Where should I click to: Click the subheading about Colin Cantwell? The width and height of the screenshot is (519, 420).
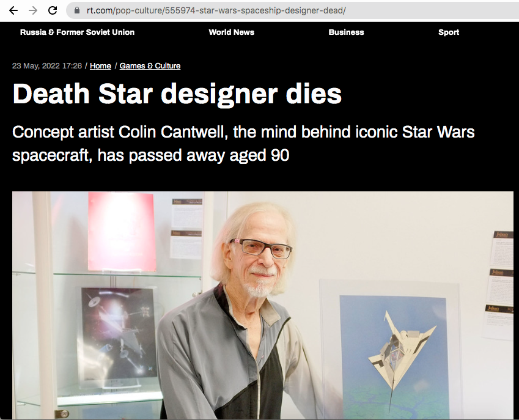coord(243,144)
